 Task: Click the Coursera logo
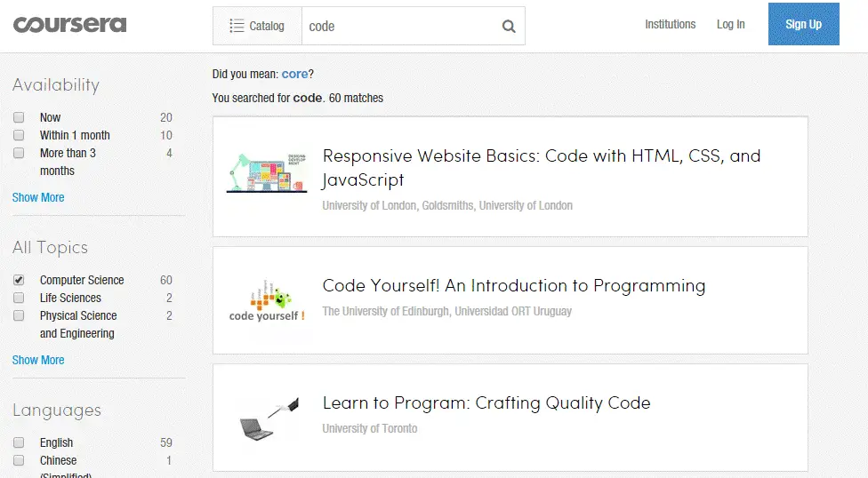pyautogui.click(x=69, y=25)
